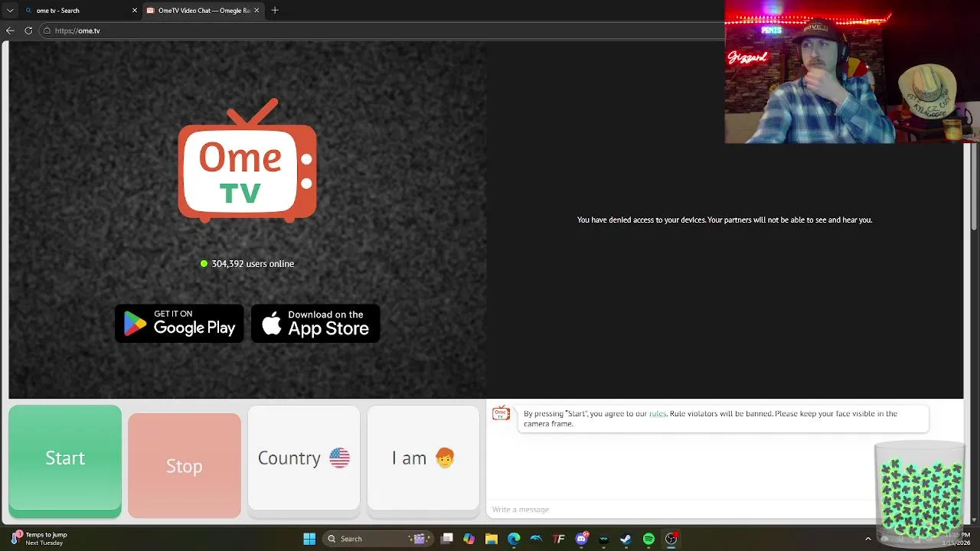Screen dimensions: 980x551
Task: Open Discord from the taskbar
Action: pos(581,539)
